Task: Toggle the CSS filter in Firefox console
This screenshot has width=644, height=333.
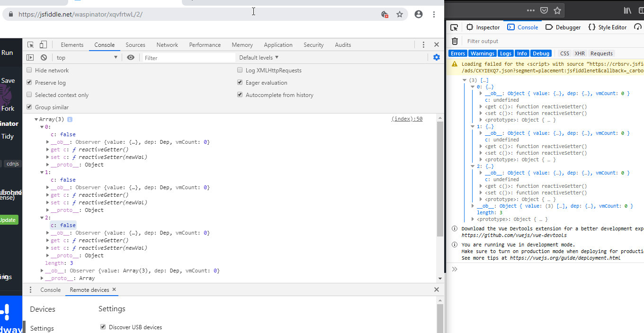Action: [x=564, y=53]
